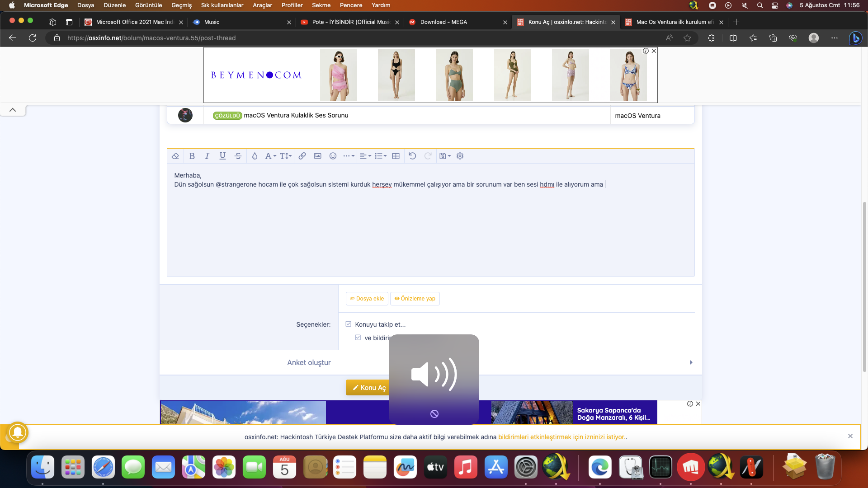
Task: Toggle the editor settings gear icon
Action: click(x=460, y=156)
